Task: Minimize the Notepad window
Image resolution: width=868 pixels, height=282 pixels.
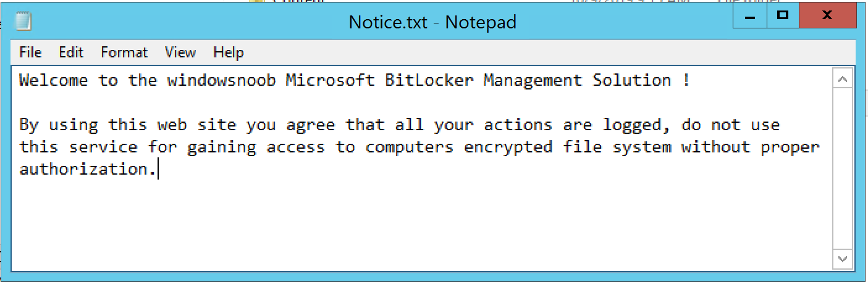Action: click(x=751, y=15)
